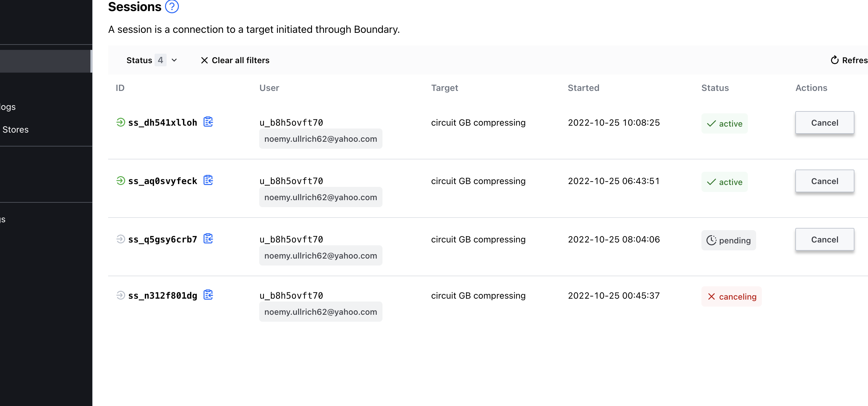
Task: Copy session ID ss_q5gsy6crb7 to clipboard
Action: tap(208, 238)
